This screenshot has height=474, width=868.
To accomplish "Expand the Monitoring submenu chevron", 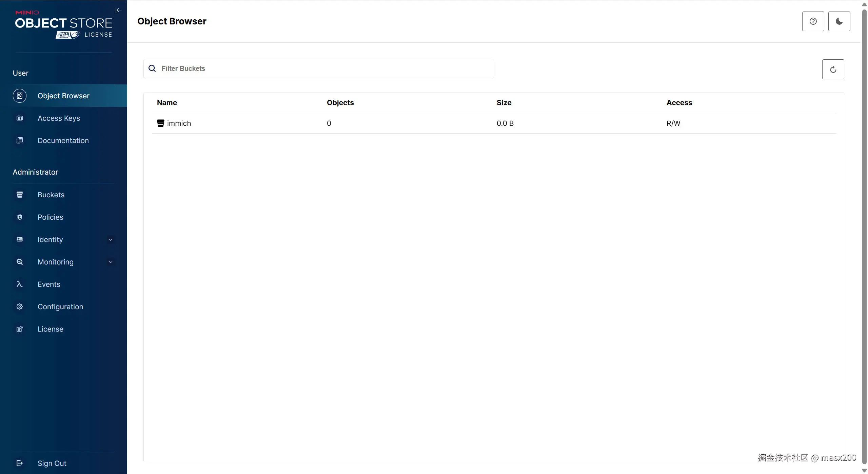I will coord(111,262).
